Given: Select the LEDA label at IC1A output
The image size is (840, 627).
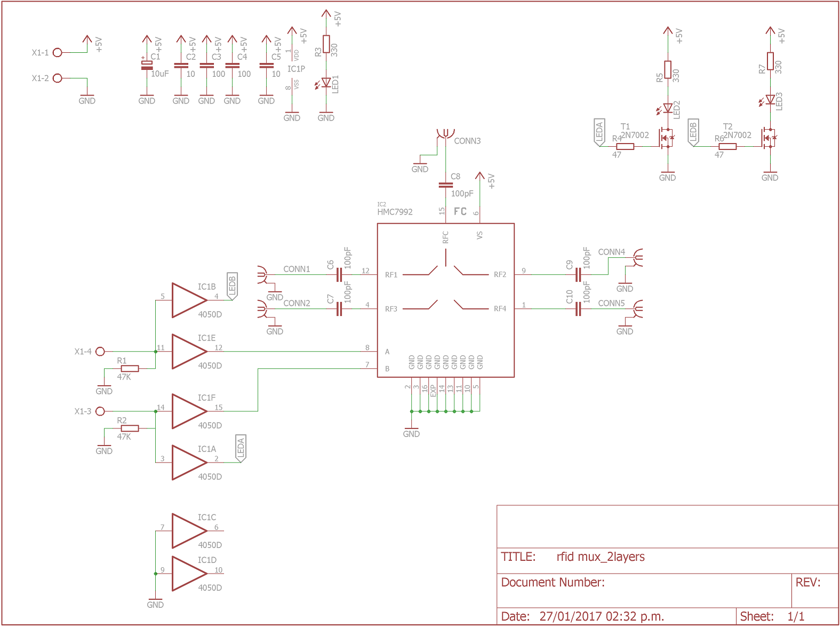Looking at the screenshot, I should click(x=241, y=449).
